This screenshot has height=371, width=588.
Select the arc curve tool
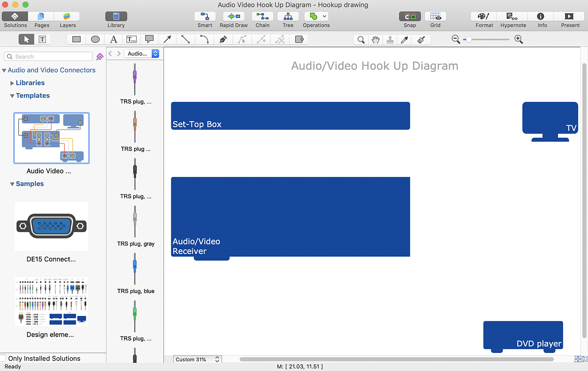tap(204, 39)
